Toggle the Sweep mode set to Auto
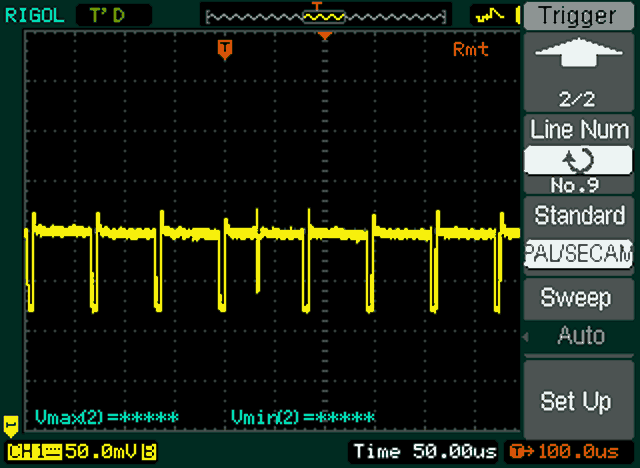 (x=580, y=336)
